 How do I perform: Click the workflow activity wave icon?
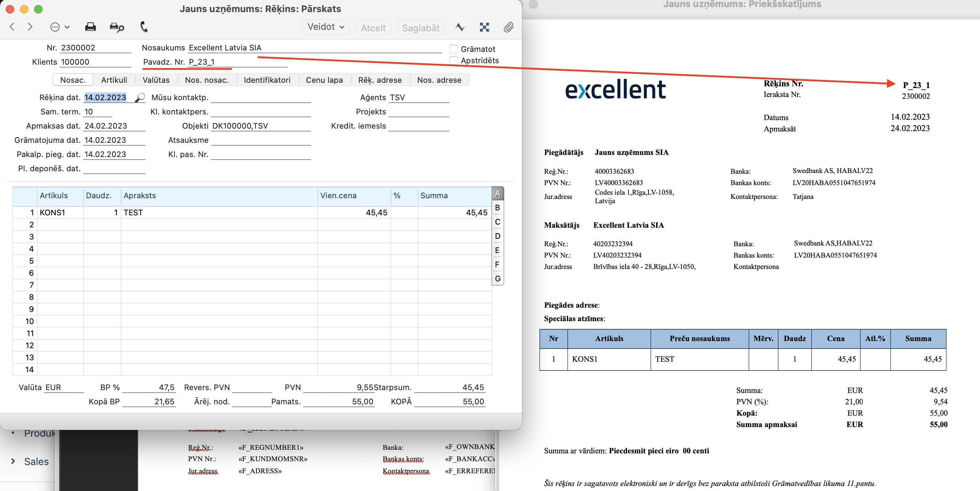pos(460,27)
